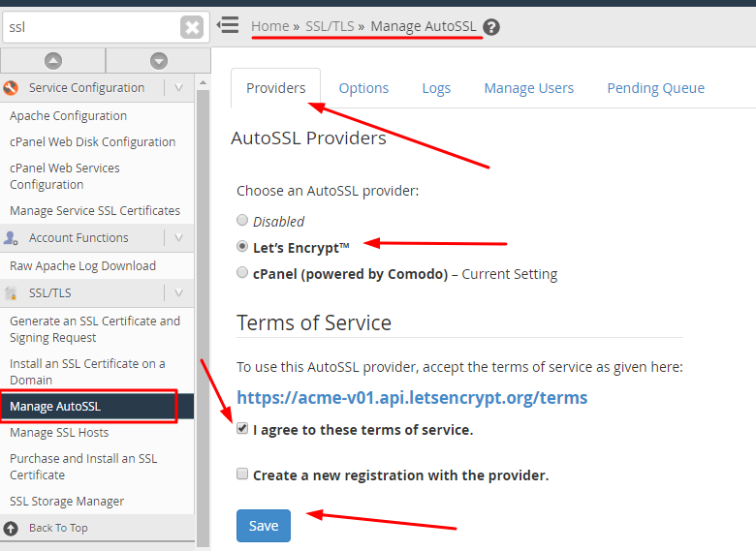
Task: Open Manage SSL Hosts
Action: 59,433
